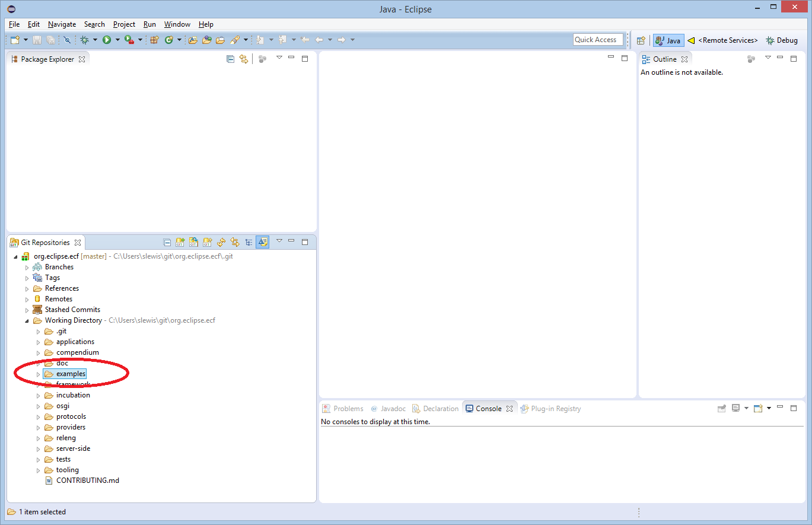Click the New wizard toolbar icon
The image size is (812, 525).
pos(15,40)
